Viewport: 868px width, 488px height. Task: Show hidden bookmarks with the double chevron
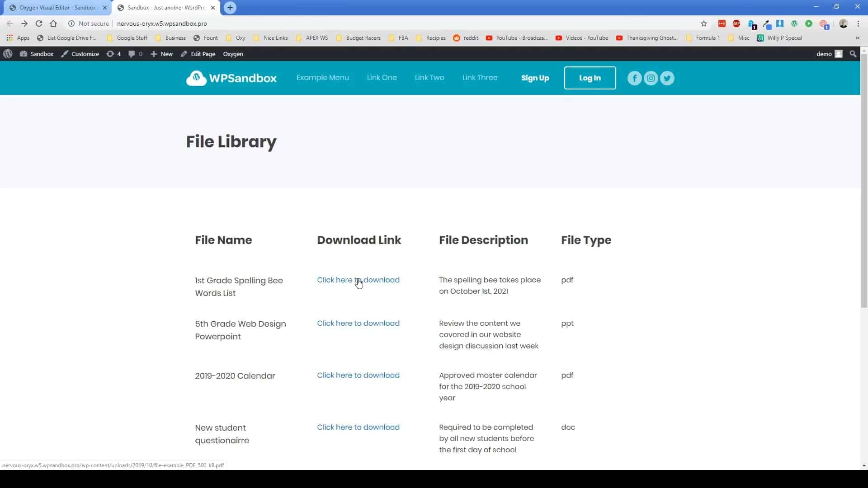point(857,38)
